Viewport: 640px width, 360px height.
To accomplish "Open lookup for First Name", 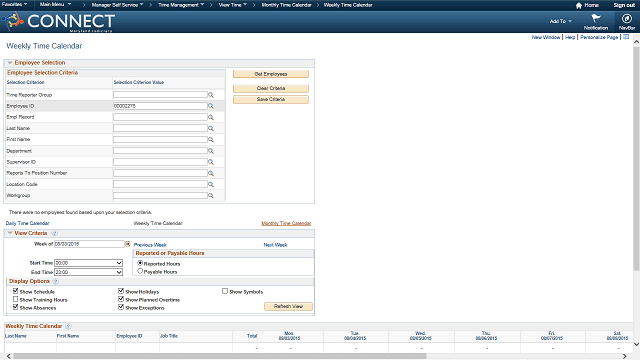I will click(x=211, y=140).
